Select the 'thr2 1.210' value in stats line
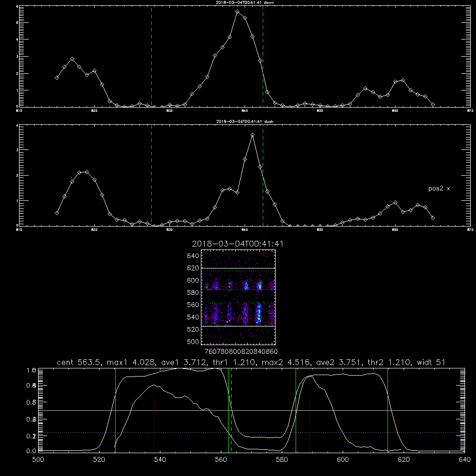Viewport: 476px width, 476px height. tap(389, 362)
